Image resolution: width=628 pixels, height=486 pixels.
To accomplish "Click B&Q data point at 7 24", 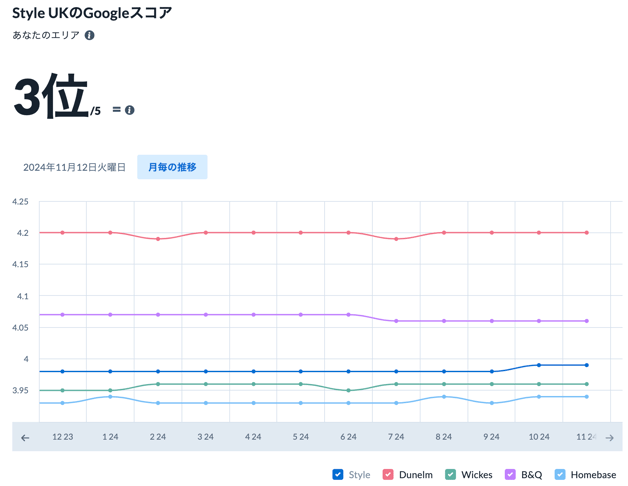I will [396, 321].
